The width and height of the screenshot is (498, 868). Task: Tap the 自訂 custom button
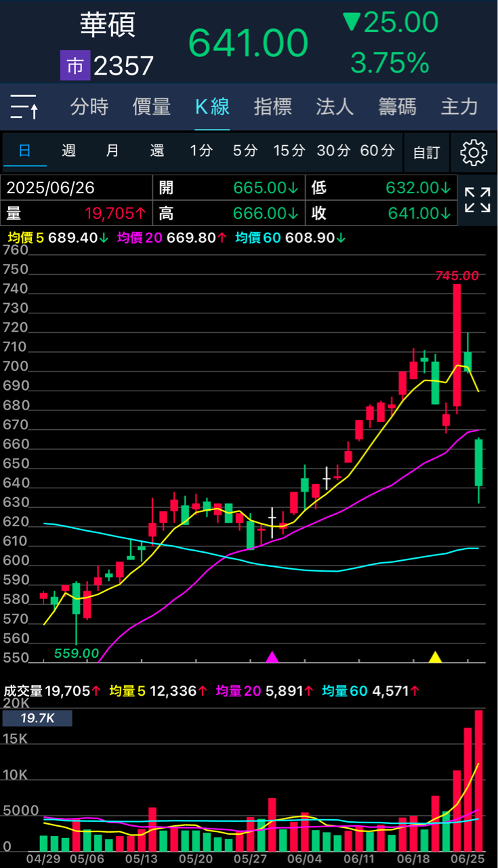426,153
